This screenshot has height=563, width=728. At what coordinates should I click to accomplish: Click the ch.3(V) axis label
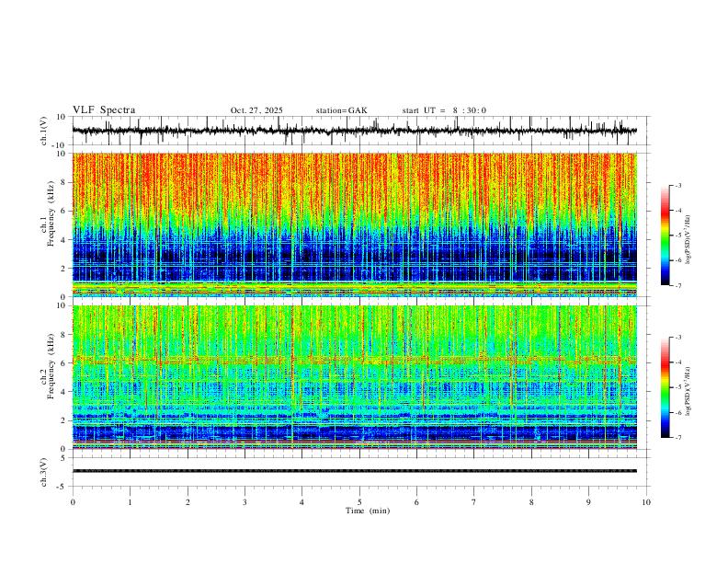(x=44, y=472)
